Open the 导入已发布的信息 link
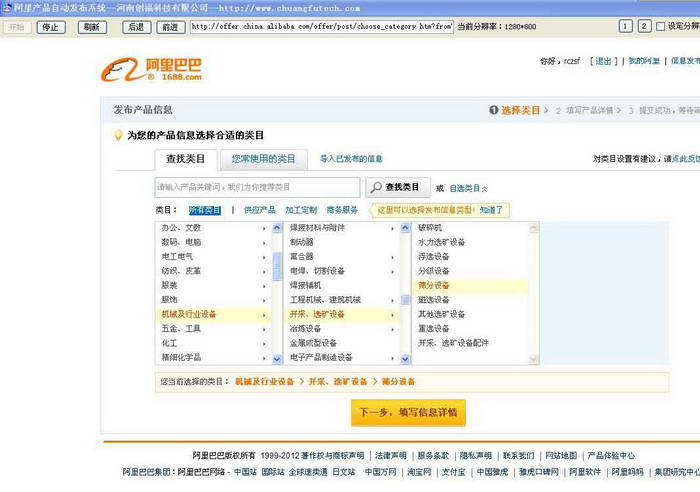 (x=351, y=159)
